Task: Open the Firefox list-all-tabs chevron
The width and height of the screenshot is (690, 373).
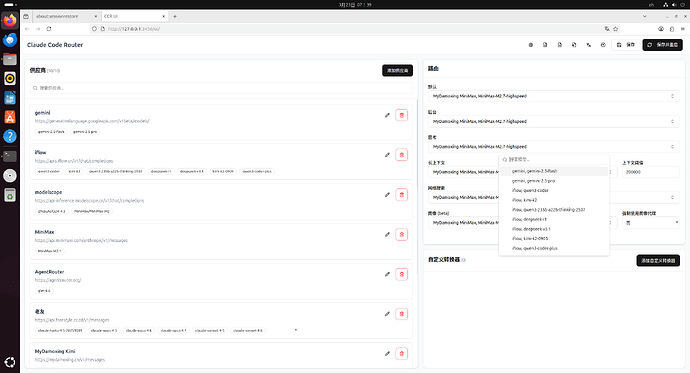Action: point(645,16)
